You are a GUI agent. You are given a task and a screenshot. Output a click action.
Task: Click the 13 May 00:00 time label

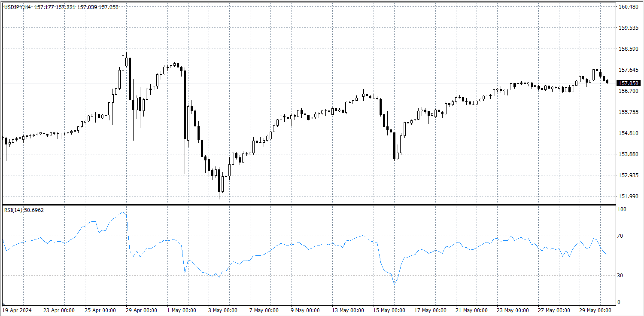(348, 310)
